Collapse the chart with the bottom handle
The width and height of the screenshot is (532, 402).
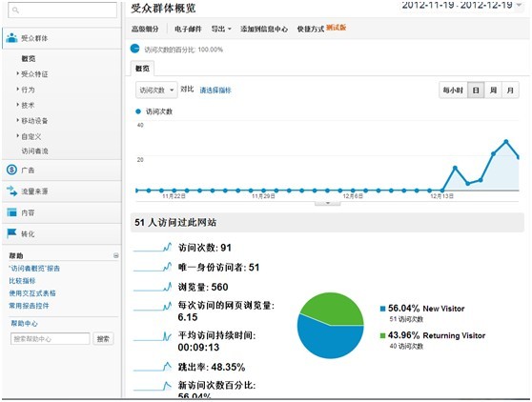tap(327, 203)
